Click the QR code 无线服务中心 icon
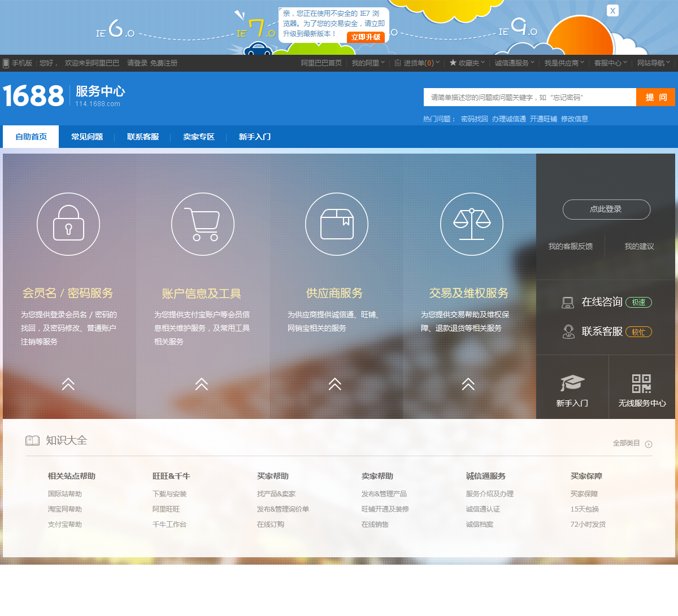 click(x=641, y=383)
